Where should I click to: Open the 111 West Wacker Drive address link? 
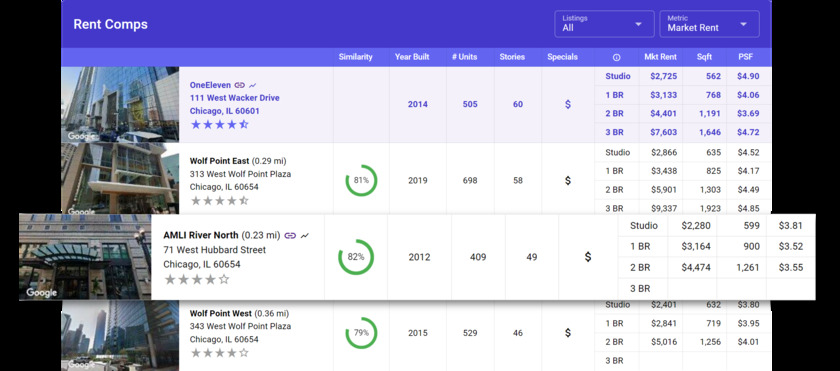click(234, 98)
